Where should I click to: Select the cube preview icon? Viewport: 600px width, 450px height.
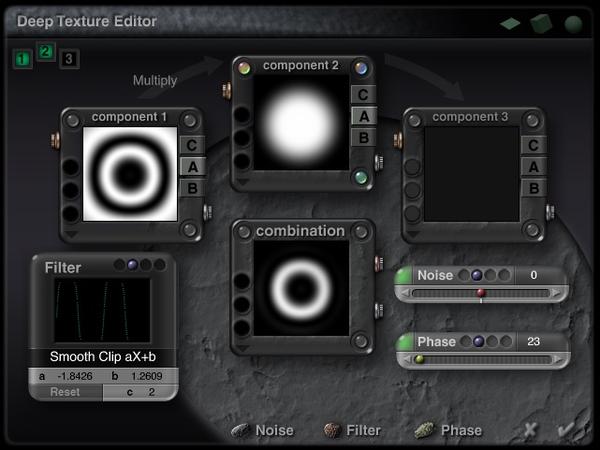541,24
